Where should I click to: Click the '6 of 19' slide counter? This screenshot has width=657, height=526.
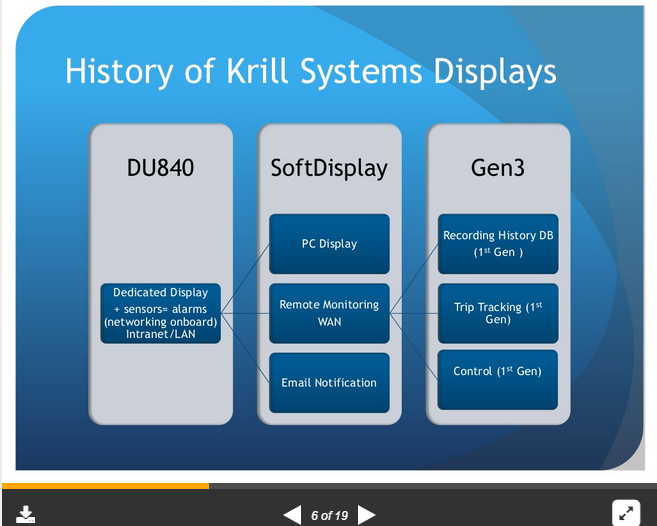[329, 516]
